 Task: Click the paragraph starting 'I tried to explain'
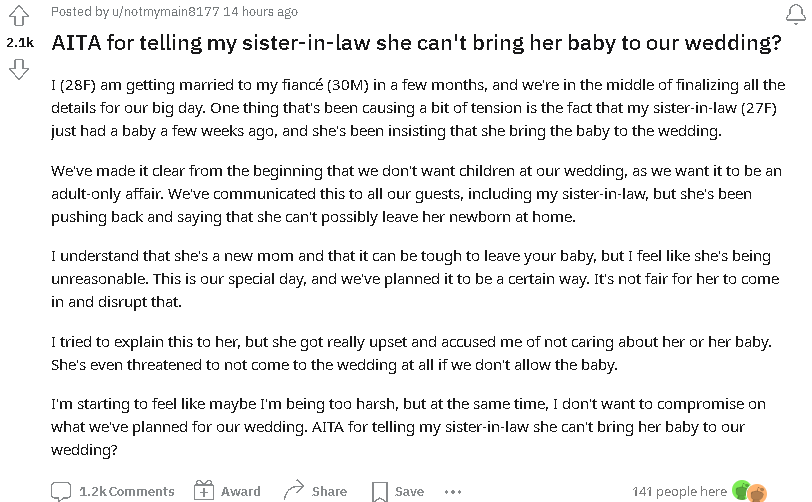pos(412,353)
